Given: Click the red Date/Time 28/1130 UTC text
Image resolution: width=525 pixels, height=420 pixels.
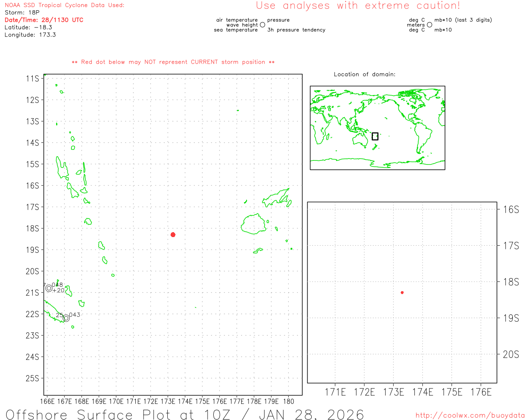Looking at the screenshot, I should coord(44,20).
